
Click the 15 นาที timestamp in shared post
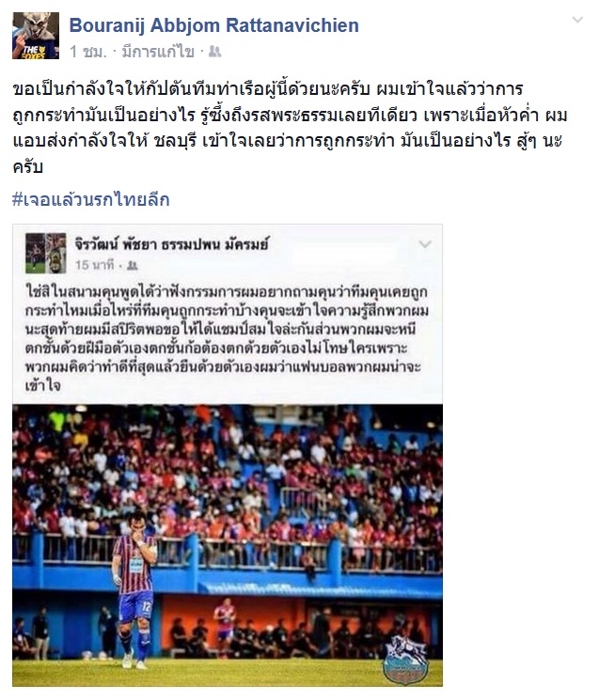94,265
